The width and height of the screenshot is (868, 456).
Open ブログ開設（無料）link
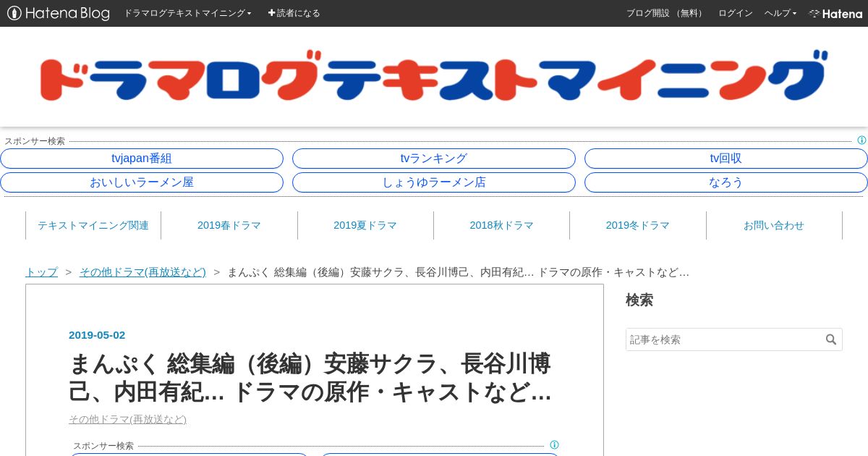665,13
